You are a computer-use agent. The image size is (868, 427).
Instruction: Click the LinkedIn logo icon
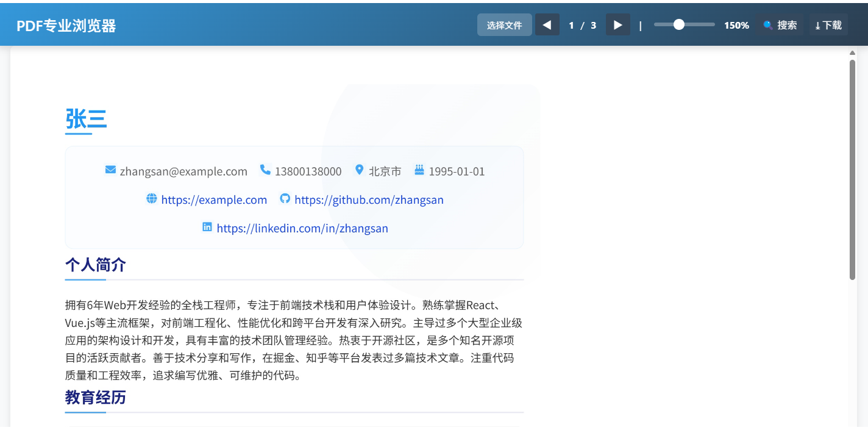coord(207,227)
